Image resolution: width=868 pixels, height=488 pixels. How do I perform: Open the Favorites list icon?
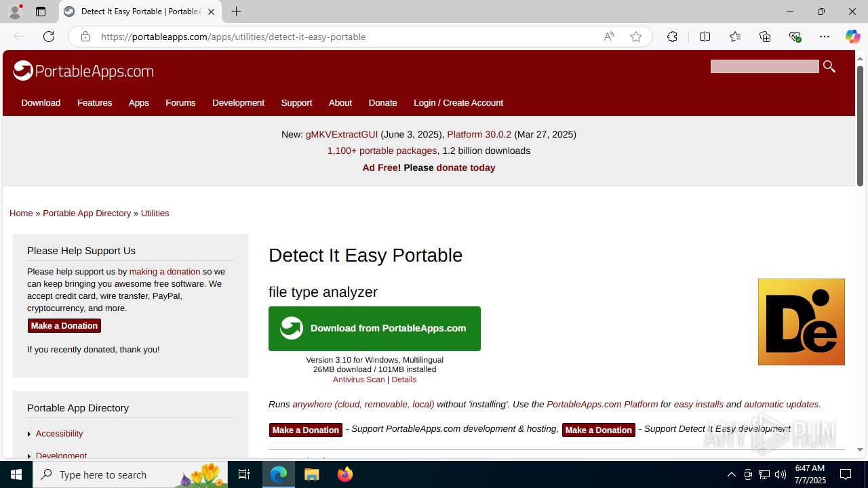[x=735, y=37]
